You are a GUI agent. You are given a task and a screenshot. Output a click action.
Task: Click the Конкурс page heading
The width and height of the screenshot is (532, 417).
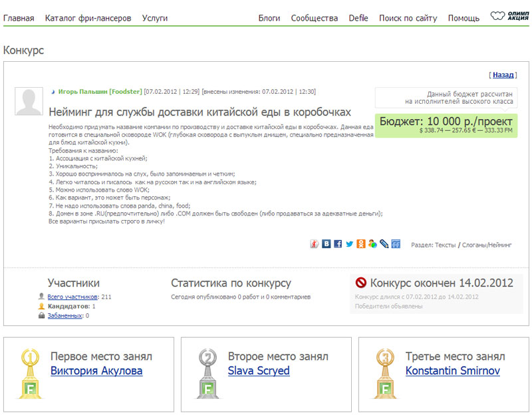[23, 51]
